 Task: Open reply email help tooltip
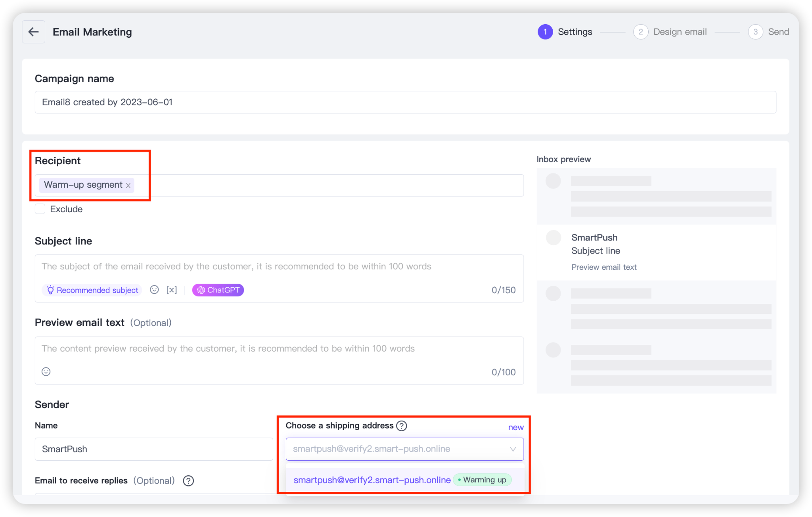click(188, 481)
